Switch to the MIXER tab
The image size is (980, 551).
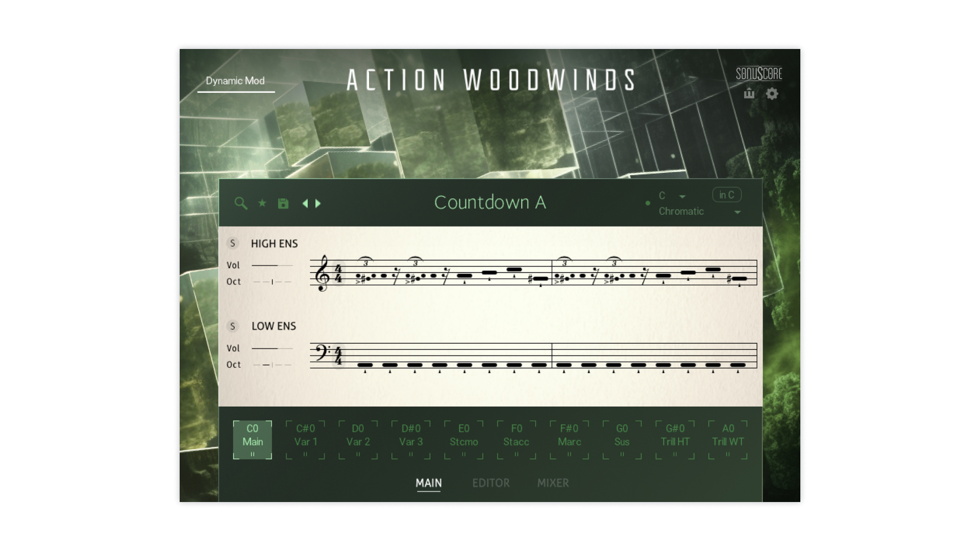click(x=553, y=483)
